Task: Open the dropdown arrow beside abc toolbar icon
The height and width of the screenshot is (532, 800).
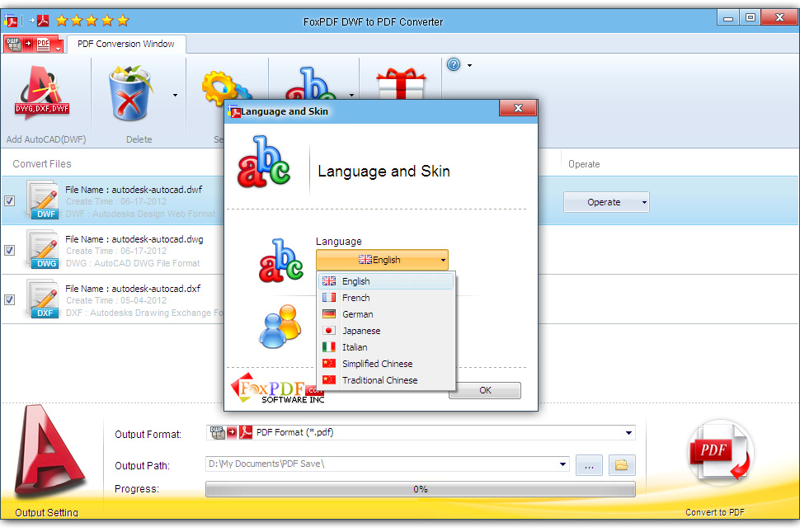Action: click(351, 96)
